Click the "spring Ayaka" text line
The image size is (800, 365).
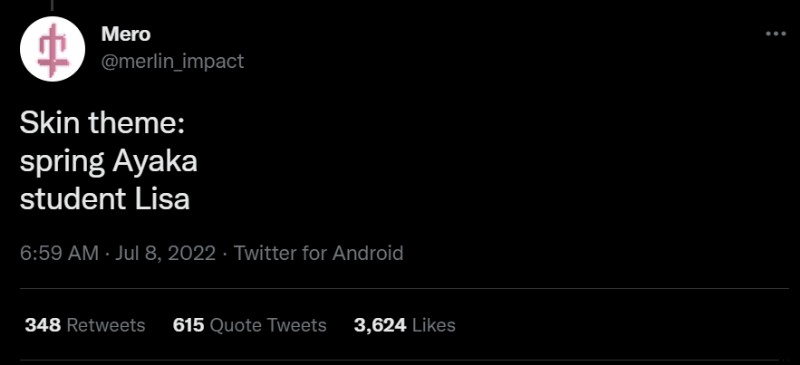109,163
